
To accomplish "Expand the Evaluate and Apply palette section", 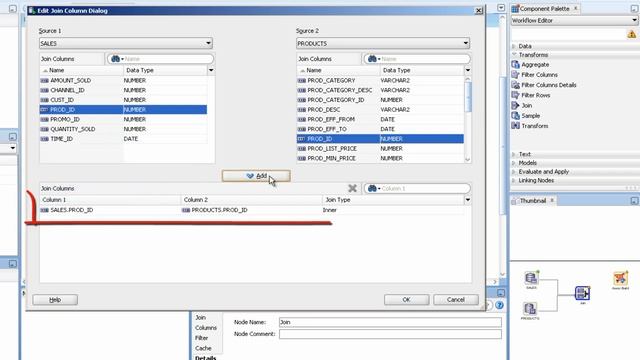I will tap(514, 172).
